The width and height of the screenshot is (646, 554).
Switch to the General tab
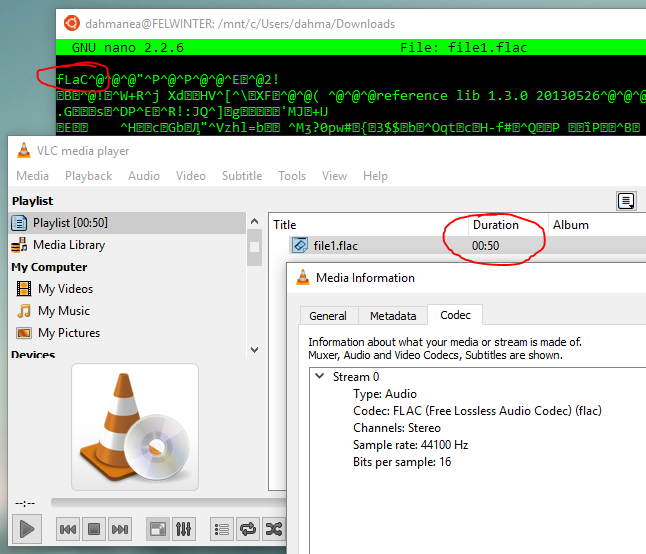(x=328, y=316)
